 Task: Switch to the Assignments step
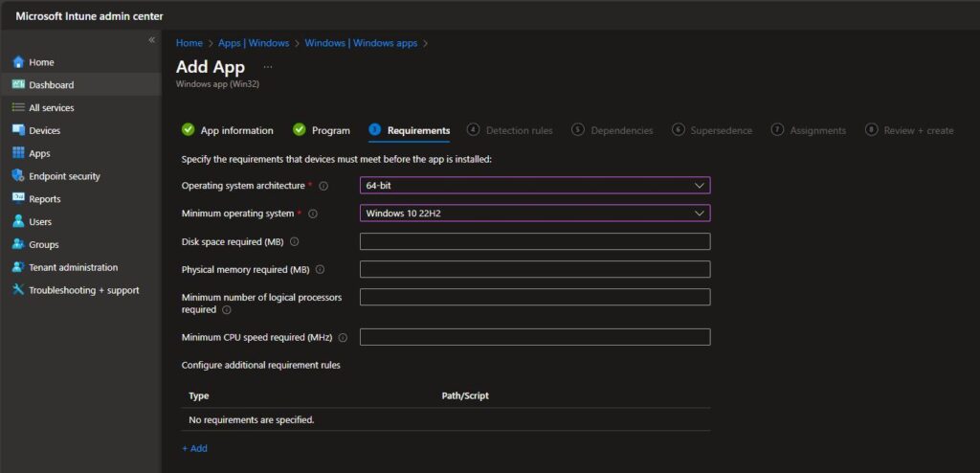pyautogui.click(x=809, y=130)
